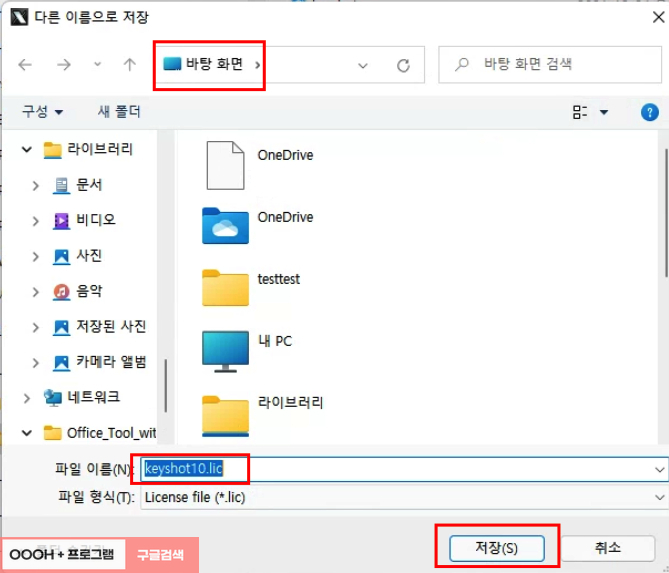The image size is (669, 573).
Task: Go forward with the right arrow
Action: tap(64, 65)
